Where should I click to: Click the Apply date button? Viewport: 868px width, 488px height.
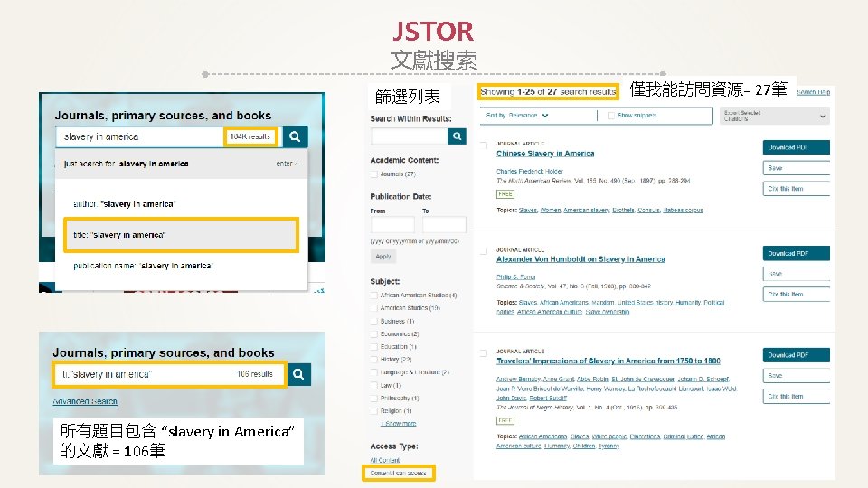coord(383,256)
